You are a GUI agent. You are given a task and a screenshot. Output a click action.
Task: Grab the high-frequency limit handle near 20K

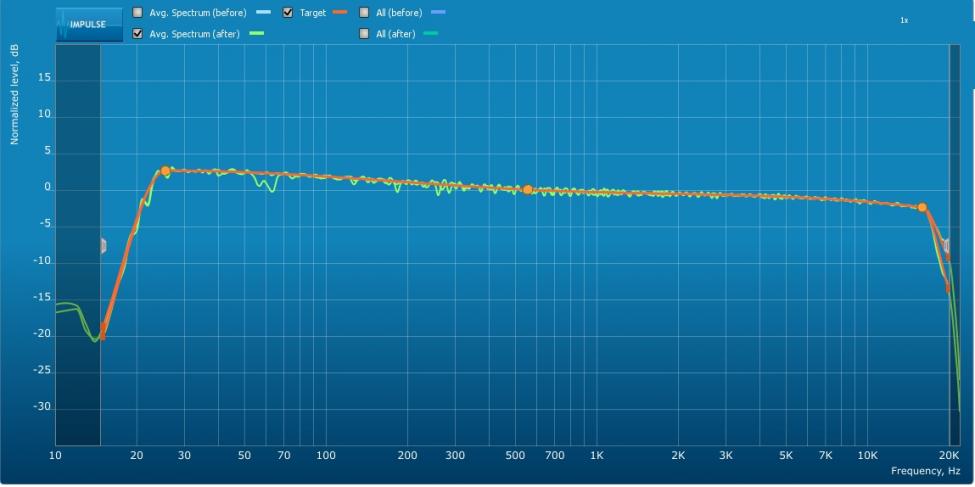tap(946, 245)
